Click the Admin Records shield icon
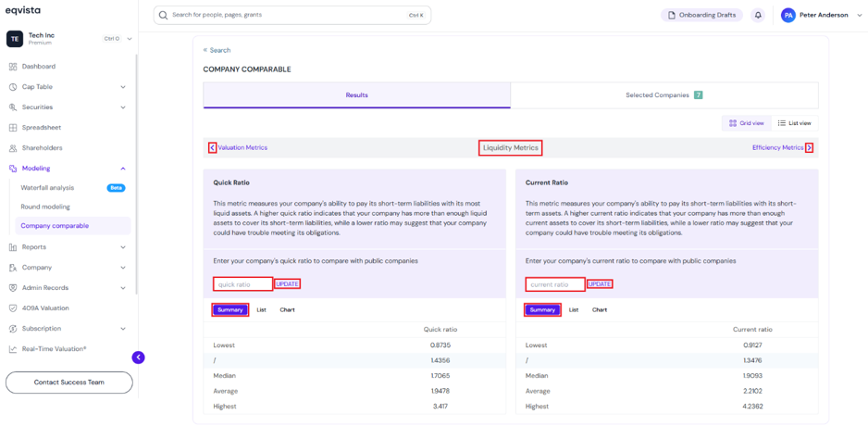Image resolution: width=868 pixels, height=427 pixels. coord(13,288)
